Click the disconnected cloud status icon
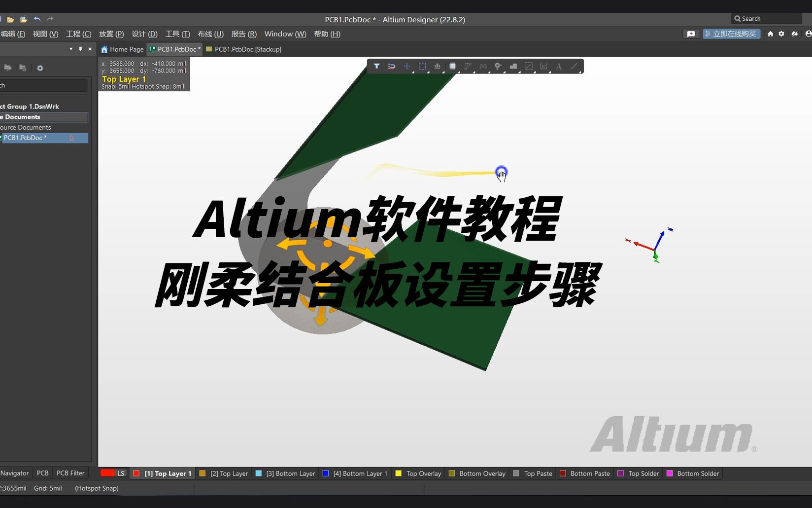Viewport: 812px width, 508px height. point(795,34)
